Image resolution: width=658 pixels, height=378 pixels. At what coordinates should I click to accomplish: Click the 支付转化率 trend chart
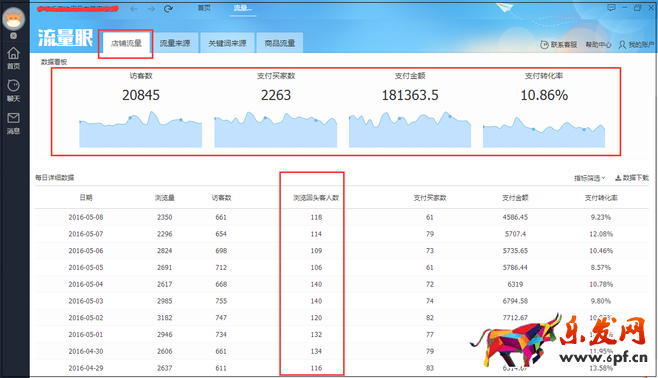pyautogui.click(x=544, y=132)
